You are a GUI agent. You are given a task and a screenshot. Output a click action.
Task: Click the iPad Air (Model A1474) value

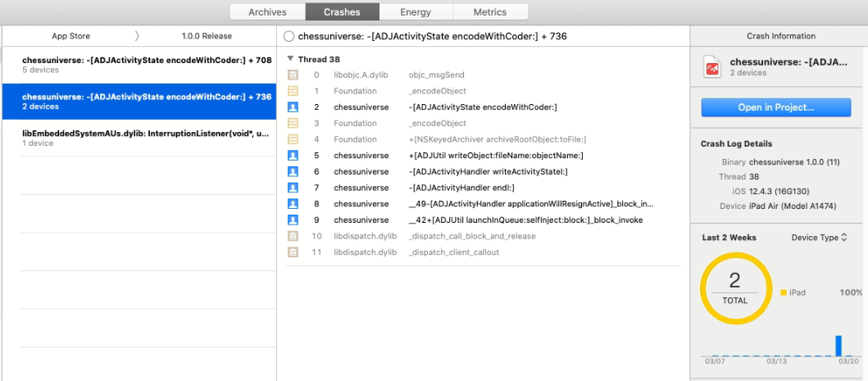pyautogui.click(x=793, y=206)
